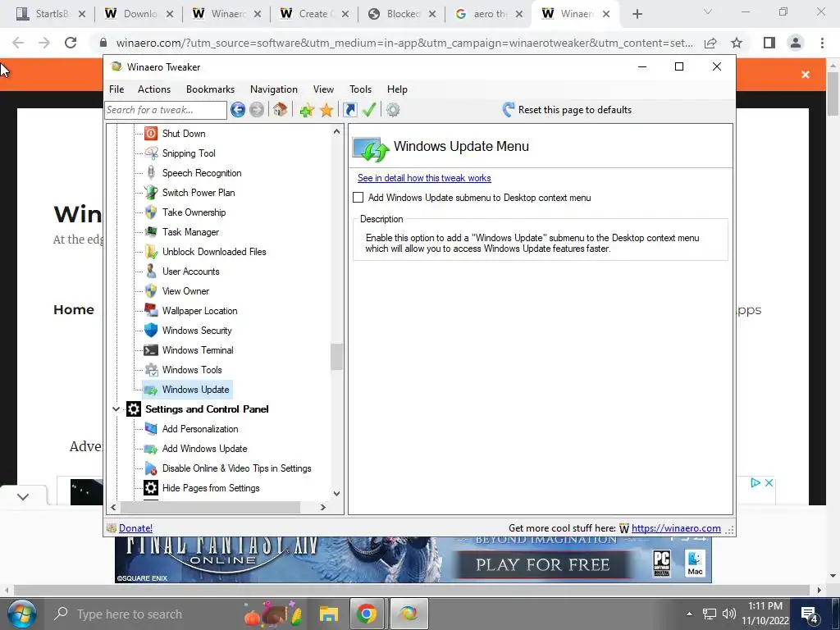The width and height of the screenshot is (840, 630).
Task: Open bookmarks via the gold star icon
Action: [x=326, y=110]
